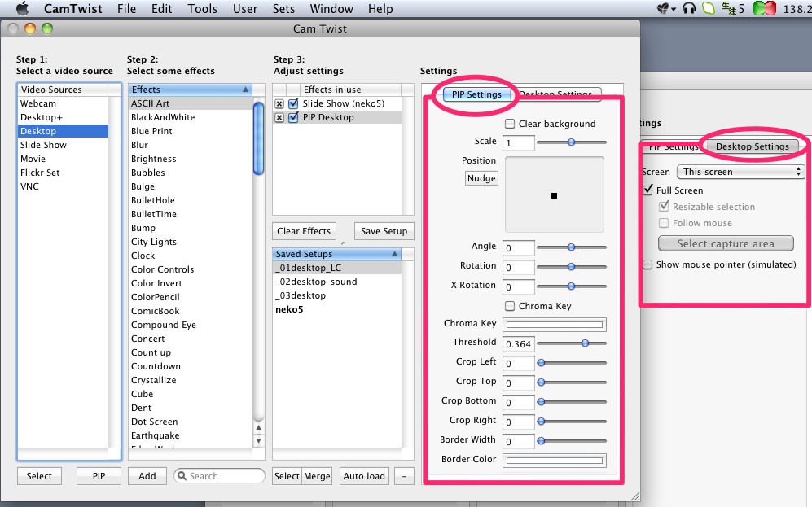The width and height of the screenshot is (812, 507).
Task: Click the Effects list scroll up arrow
Action: (x=258, y=427)
